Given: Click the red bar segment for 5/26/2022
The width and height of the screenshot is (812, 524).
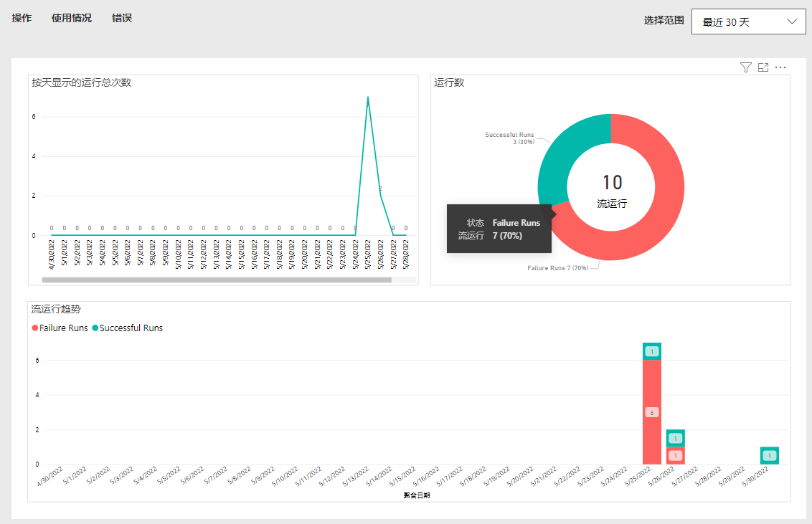Looking at the screenshot, I should (x=675, y=456).
